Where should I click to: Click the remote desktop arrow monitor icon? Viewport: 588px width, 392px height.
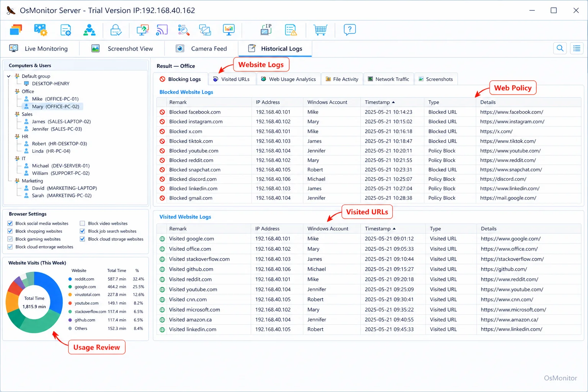click(142, 30)
